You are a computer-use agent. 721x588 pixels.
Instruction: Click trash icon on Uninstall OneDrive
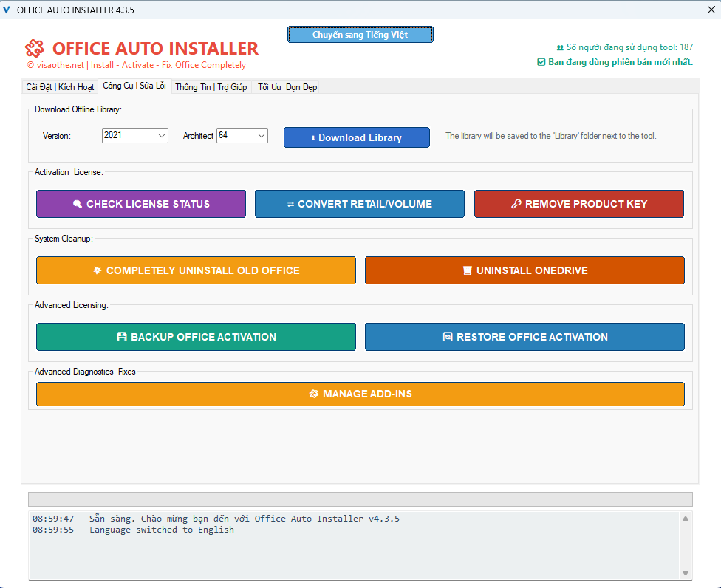467,270
